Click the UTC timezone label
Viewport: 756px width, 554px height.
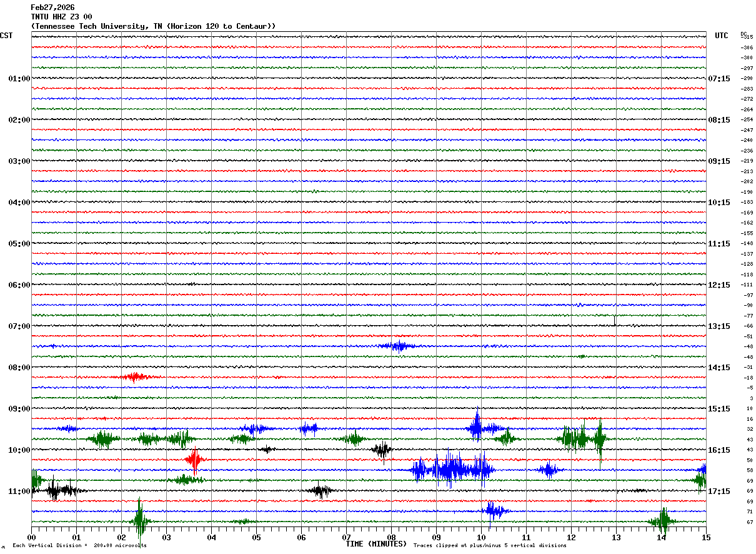pyautogui.click(x=722, y=36)
